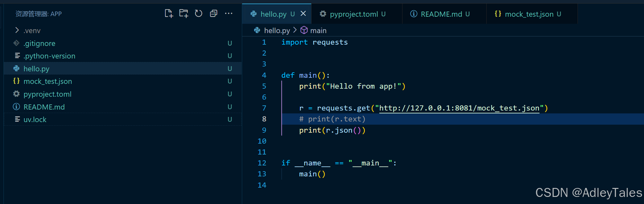Click hello.py in the breadcrumb bar
The width and height of the screenshot is (644, 204).
point(277,31)
